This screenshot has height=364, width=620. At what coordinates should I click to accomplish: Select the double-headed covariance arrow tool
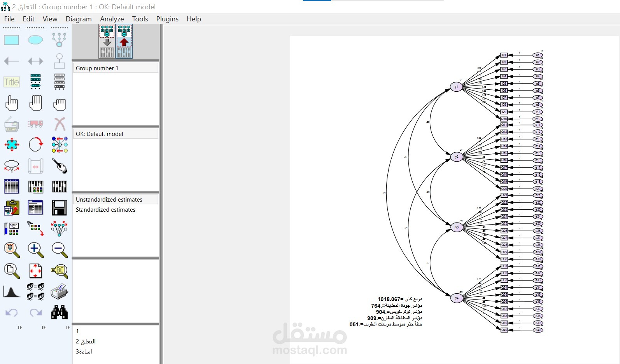(35, 61)
